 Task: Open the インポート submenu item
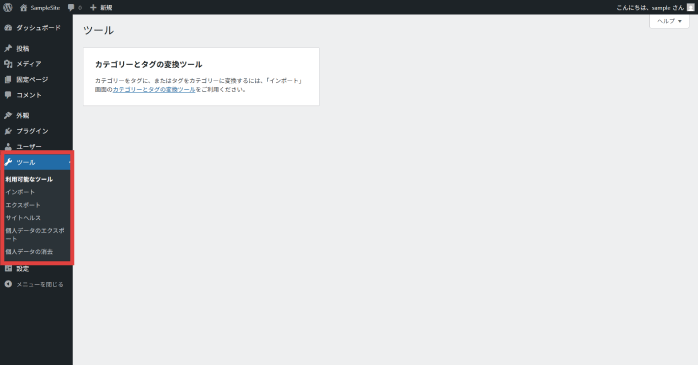click(20, 192)
